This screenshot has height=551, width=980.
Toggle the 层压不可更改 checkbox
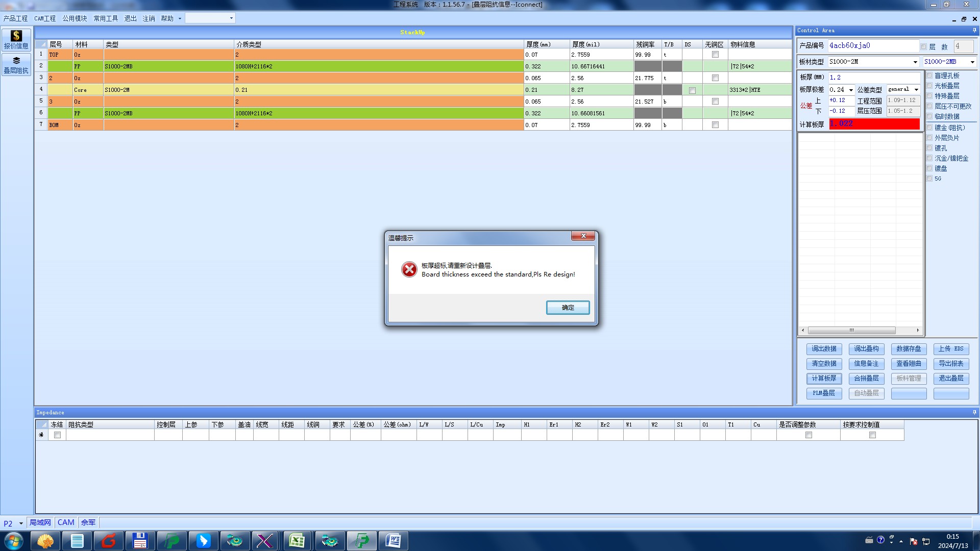coord(929,106)
